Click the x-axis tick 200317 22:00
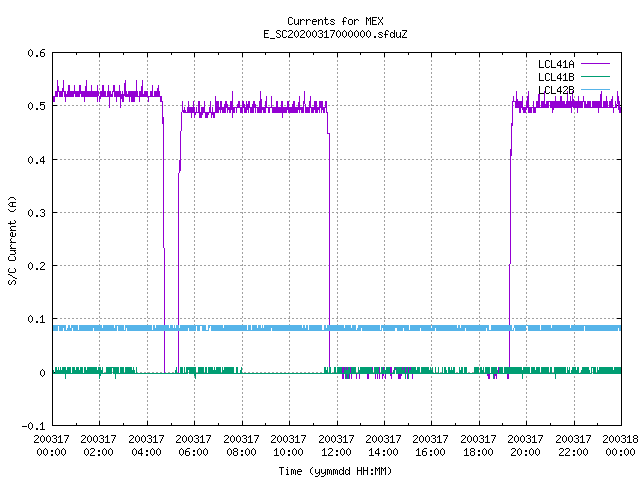 click(573, 445)
